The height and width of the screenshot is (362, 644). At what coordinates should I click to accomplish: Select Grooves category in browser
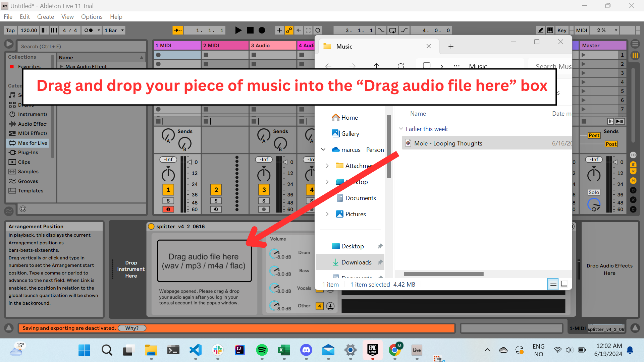[x=28, y=181]
